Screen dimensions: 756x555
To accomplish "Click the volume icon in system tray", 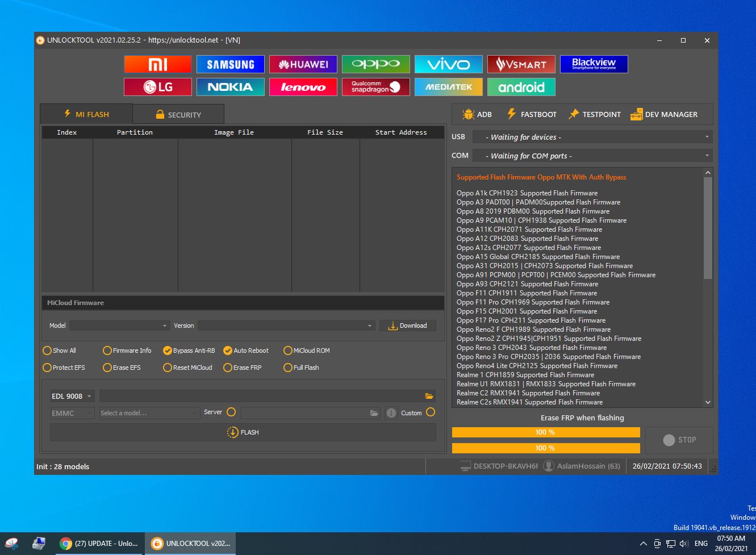I will [x=684, y=544].
